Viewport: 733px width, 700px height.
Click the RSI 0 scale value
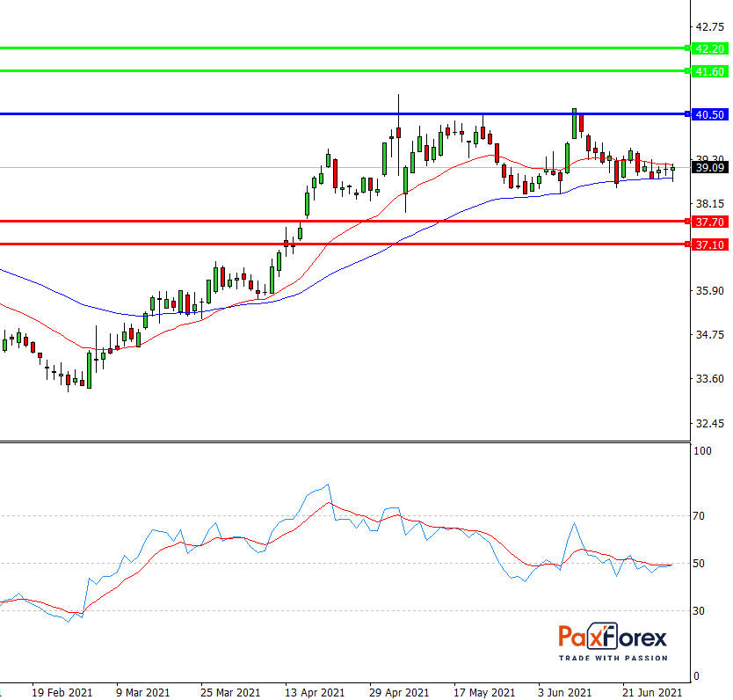[696, 675]
